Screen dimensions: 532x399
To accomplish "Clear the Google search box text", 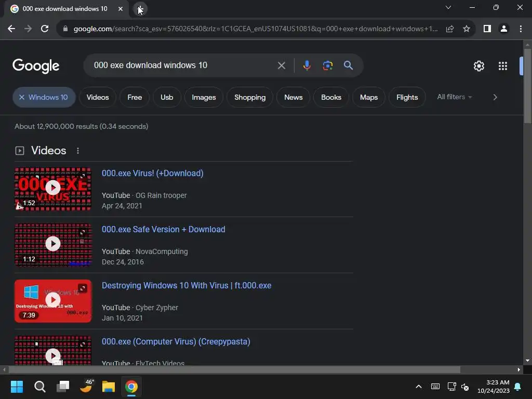I will coord(281,65).
